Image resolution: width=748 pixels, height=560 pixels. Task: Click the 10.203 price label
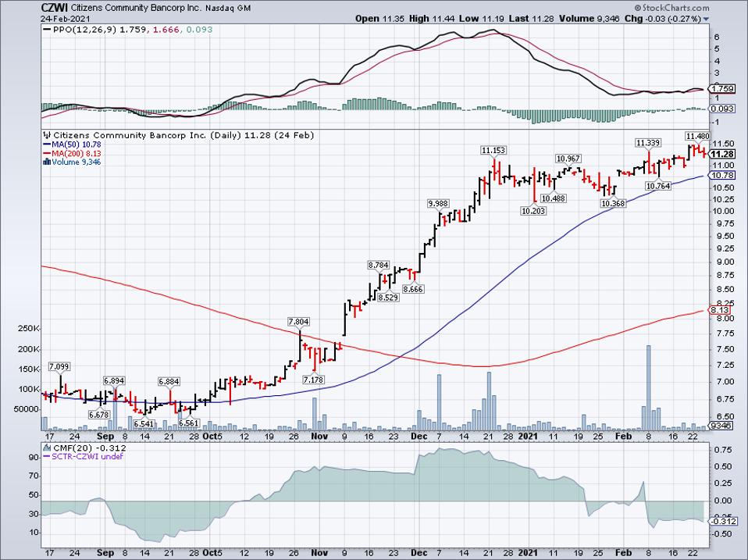coord(533,211)
